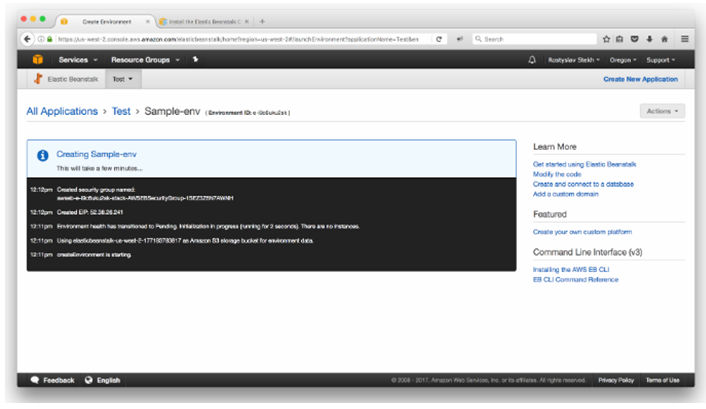Click the AWS cube logo

click(x=38, y=59)
